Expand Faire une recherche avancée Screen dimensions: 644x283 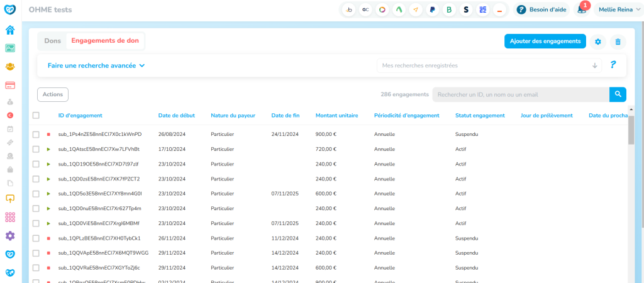coord(96,65)
